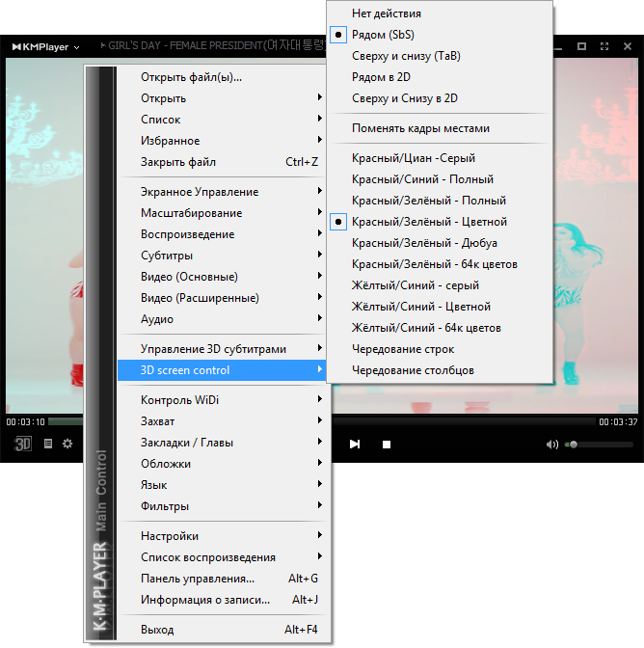This screenshot has width=644, height=648.
Task: Select Красный/Зелёный - Дюбуа
Action: click(440, 243)
